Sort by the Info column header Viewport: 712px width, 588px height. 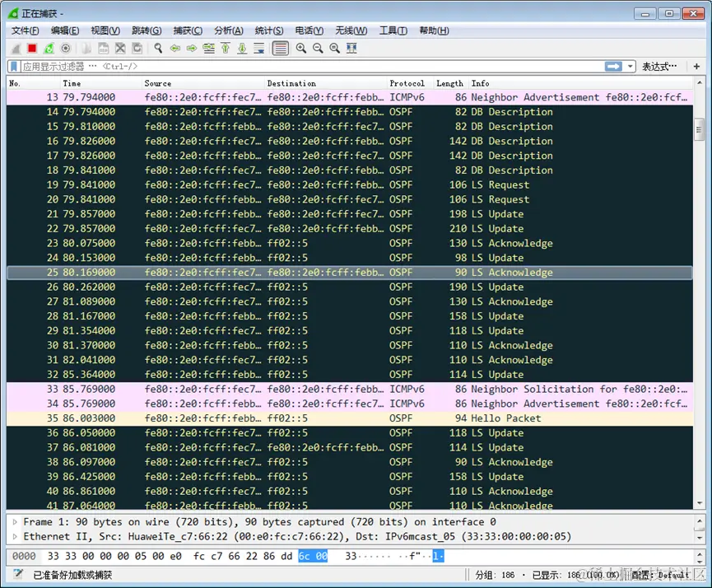pos(581,83)
